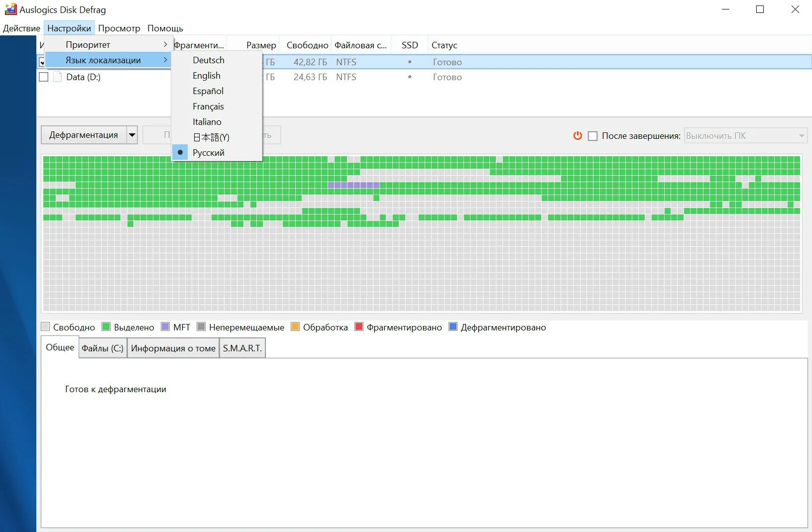Open the 'Выключить ПК' combo box
Image resolution: width=812 pixels, height=532 pixels.
tap(745, 135)
